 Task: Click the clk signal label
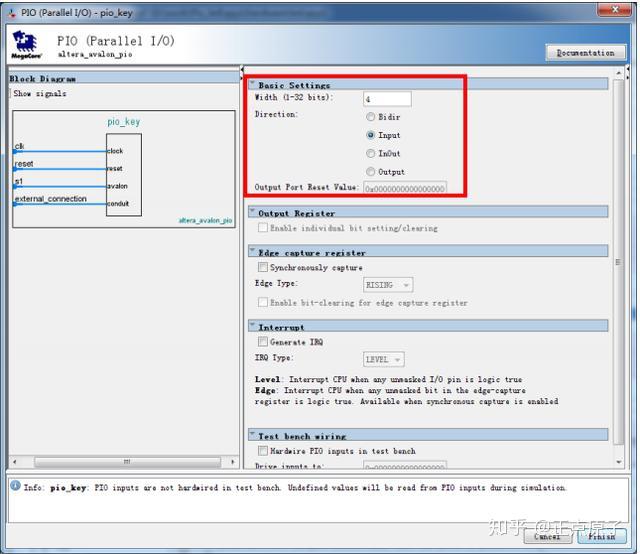[19, 145]
